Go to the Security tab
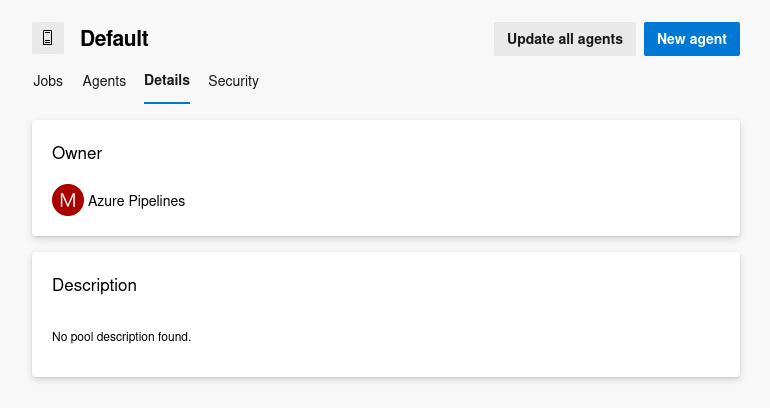 pos(233,81)
